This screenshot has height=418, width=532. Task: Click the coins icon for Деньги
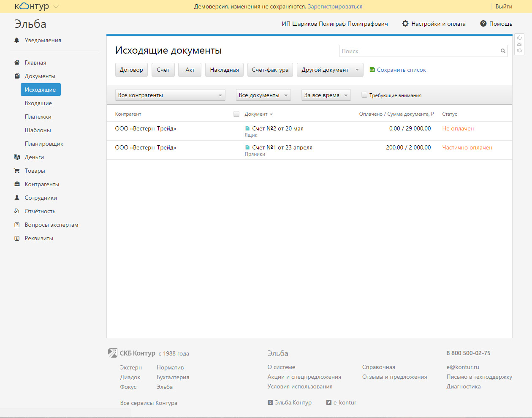[17, 157]
